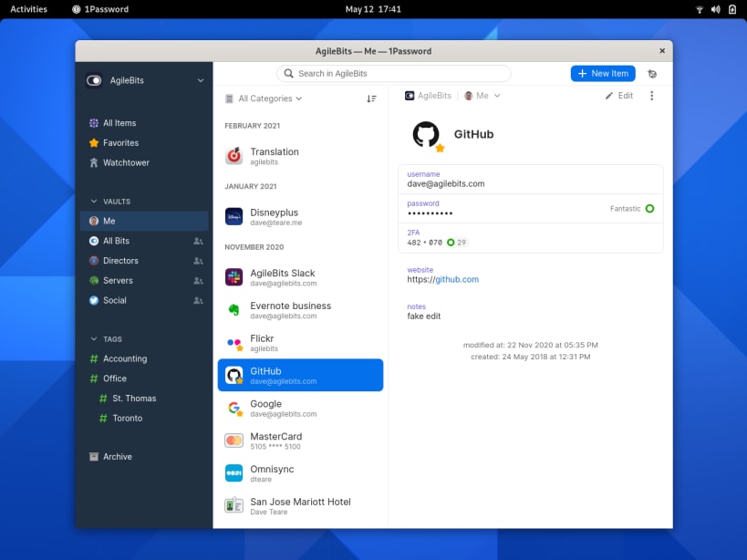Select the Google item

[x=300, y=408]
